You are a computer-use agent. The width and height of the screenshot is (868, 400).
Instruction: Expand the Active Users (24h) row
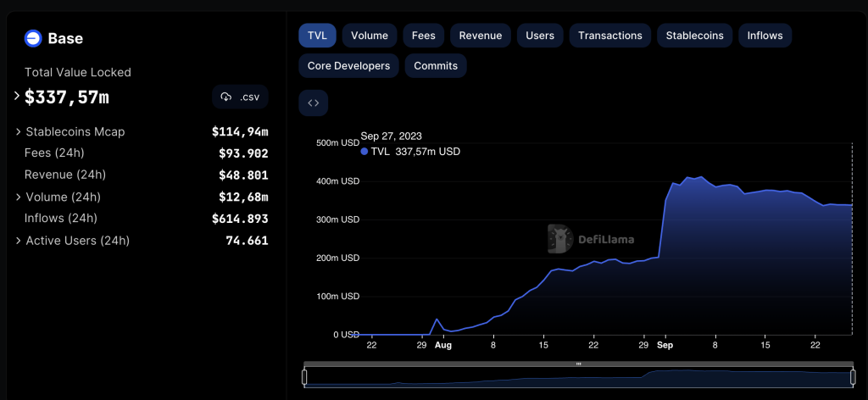point(19,241)
